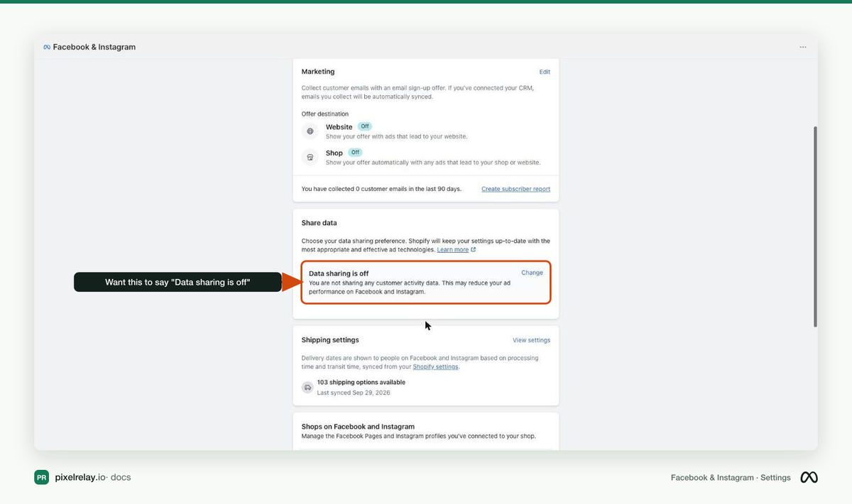Screen dimensions: 852x504
Task: Click the Offer destination label
Action: point(325,114)
